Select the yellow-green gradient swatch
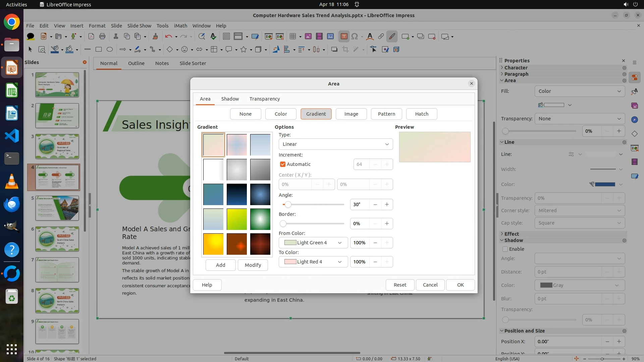 [x=237, y=219]
